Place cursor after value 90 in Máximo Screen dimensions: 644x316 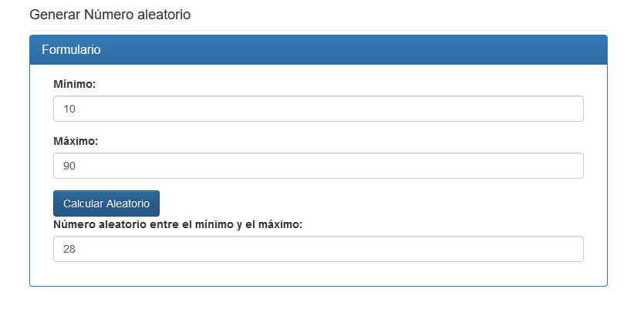(76, 166)
